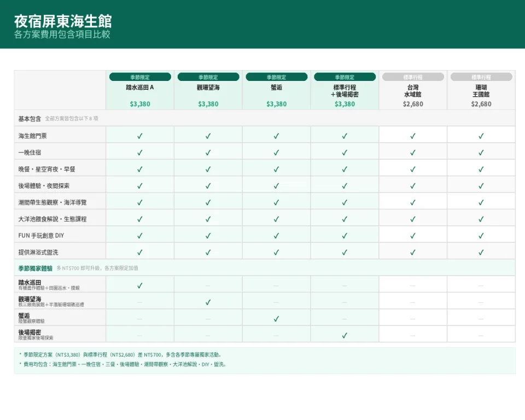Click the 一晚住宿 checkmark for 台灣水域館
Image resolution: width=525 pixels, height=420 pixels.
pyautogui.click(x=413, y=153)
